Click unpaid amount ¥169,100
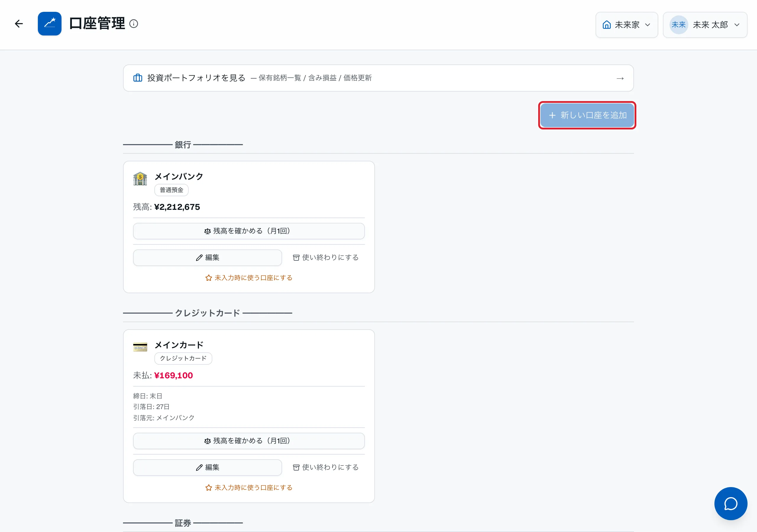This screenshot has width=757, height=532. tap(173, 375)
